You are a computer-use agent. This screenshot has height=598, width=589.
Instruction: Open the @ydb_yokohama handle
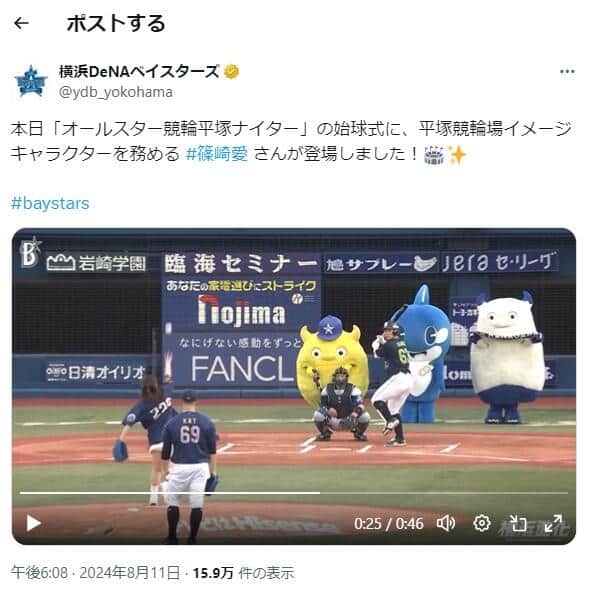coord(116,92)
